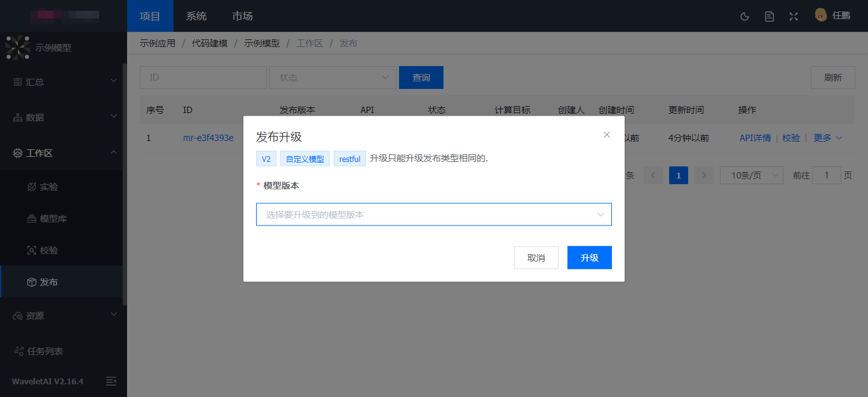The width and height of the screenshot is (868, 397).
Task: Click the 升级 button
Action: pos(589,257)
